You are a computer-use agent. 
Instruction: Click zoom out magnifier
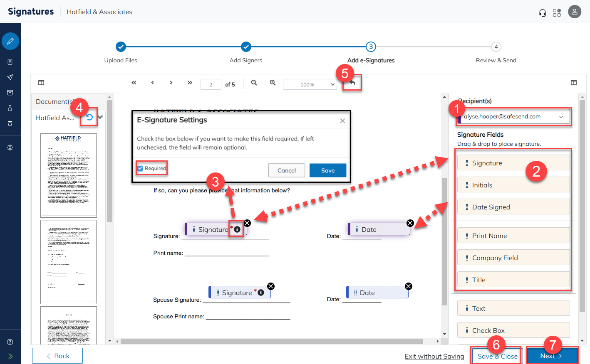[254, 83]
